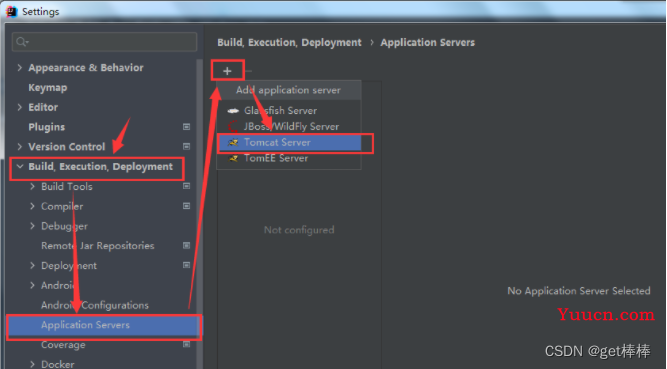667x369 pixels.
Task: Click the search magnifier icon in settings
Action: 22,42
